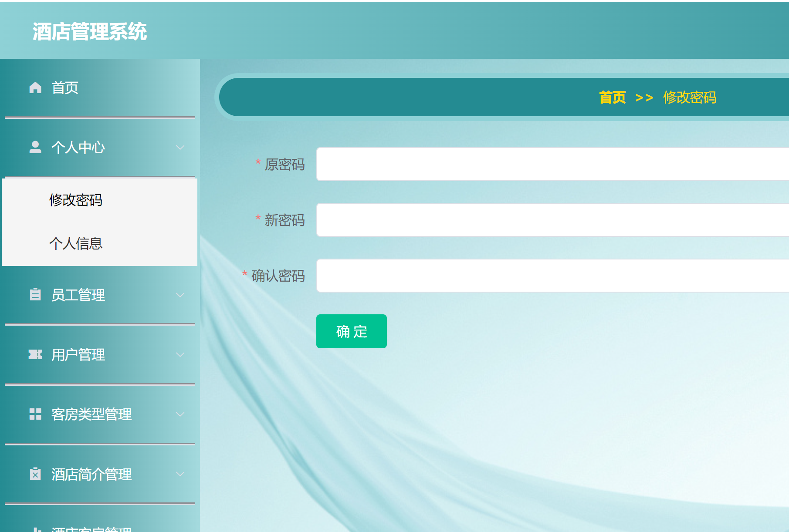Click the 酒店管理系统 header title
The width and height of the screenshot is (789, 532).
coord(90,32)
